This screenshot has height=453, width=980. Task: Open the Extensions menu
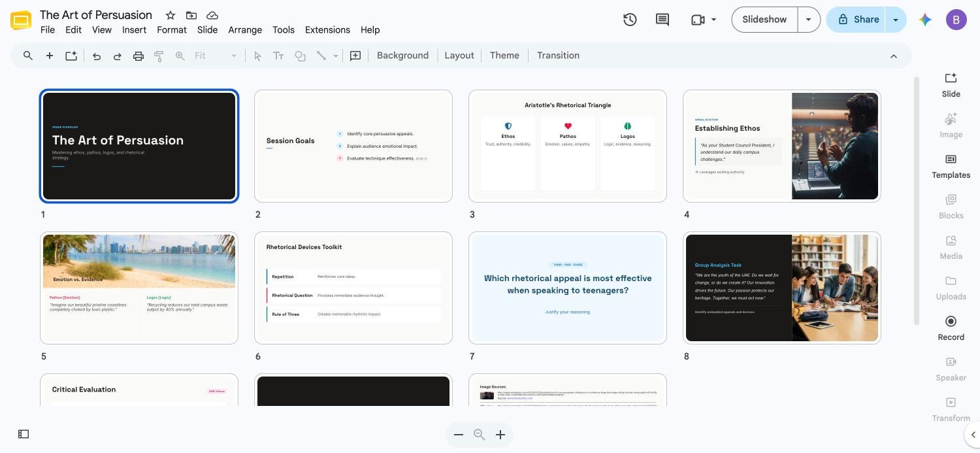click(327, 30)
